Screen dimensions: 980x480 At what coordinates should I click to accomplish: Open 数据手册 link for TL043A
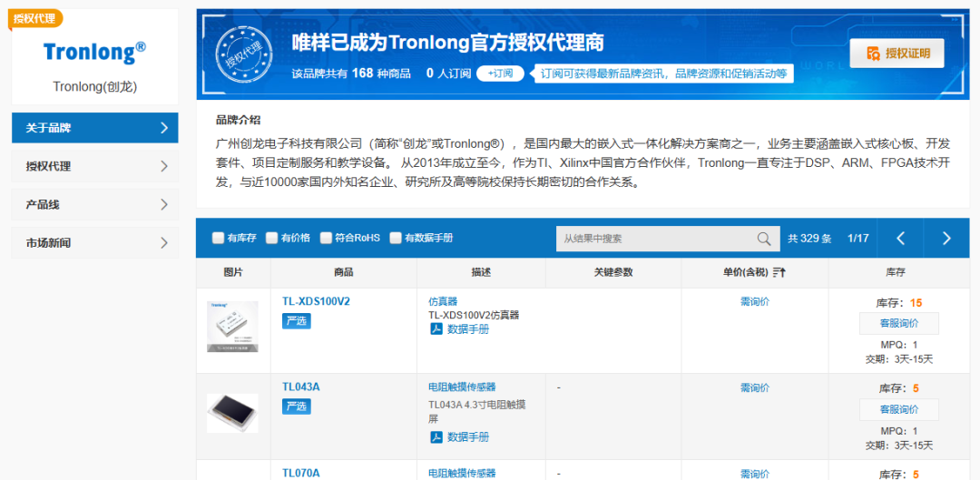(468, 436)
